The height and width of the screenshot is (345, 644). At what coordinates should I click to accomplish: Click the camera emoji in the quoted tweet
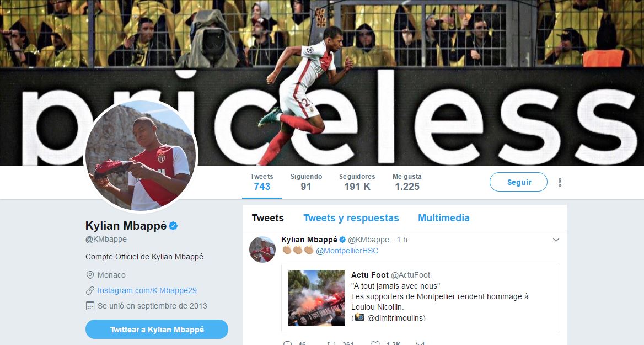[x=360, y=317]
